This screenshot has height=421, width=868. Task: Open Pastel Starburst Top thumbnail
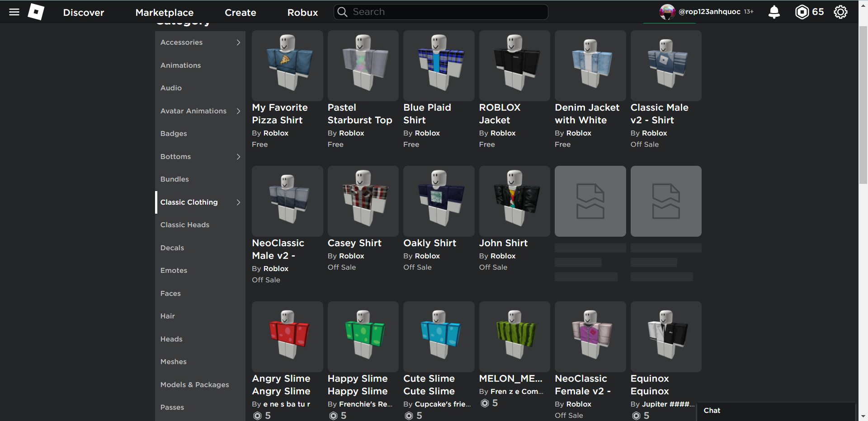[x=363, y=66]
